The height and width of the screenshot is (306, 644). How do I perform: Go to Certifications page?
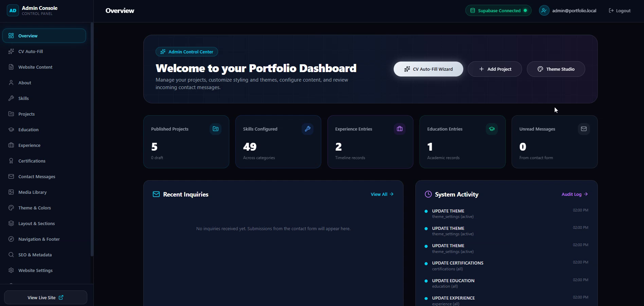[x=44, y=161]
